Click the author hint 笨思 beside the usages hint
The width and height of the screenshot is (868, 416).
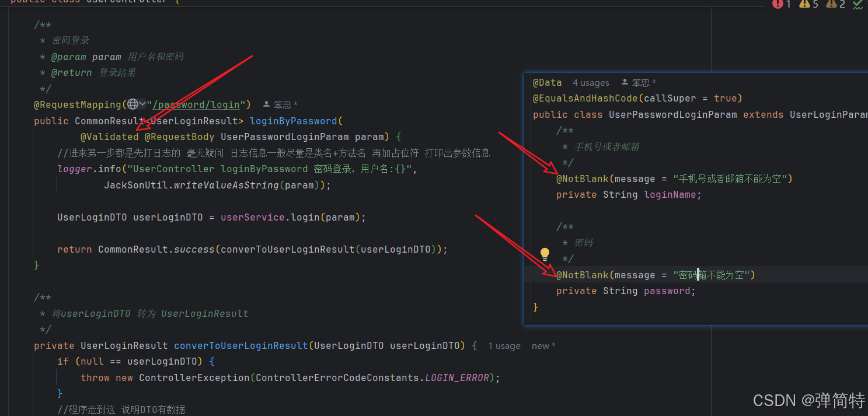[x=639, y=83]
